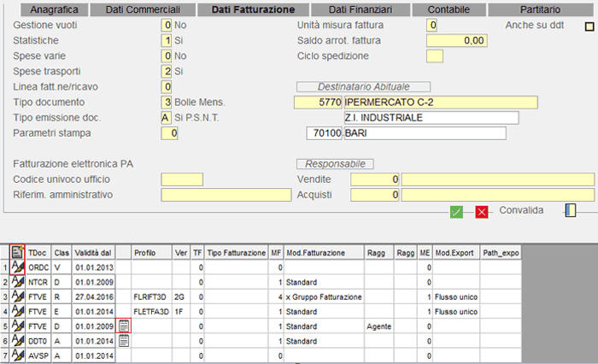Click the Riferim. amministrativo input field
This screenshot has width=598, height=364.
[226, 196]
